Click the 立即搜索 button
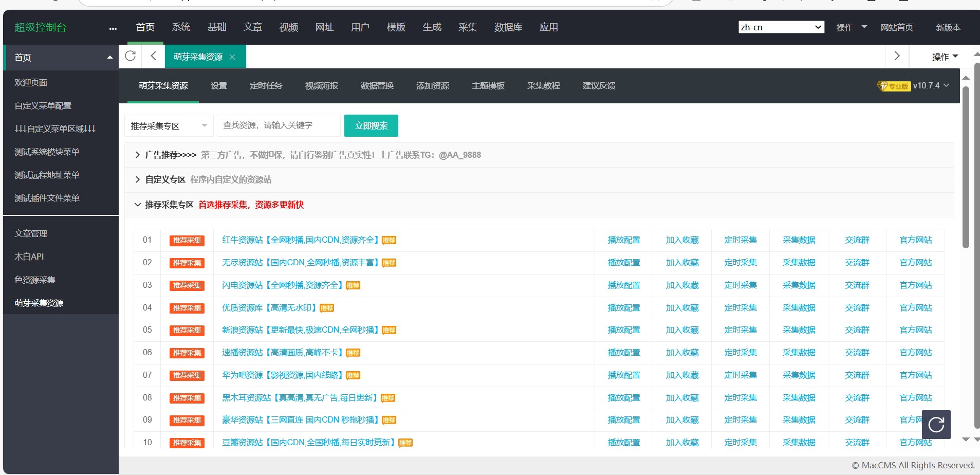This screenshot has height=475, width=980. (x=371, y=126)
